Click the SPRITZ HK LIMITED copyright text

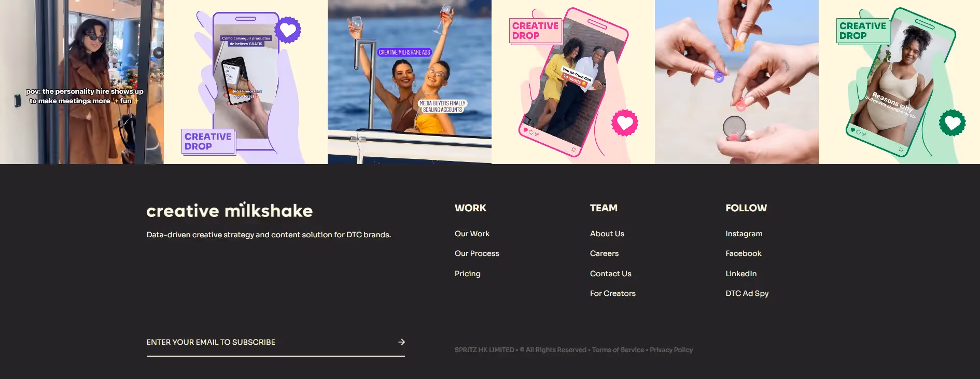[484, 350]
